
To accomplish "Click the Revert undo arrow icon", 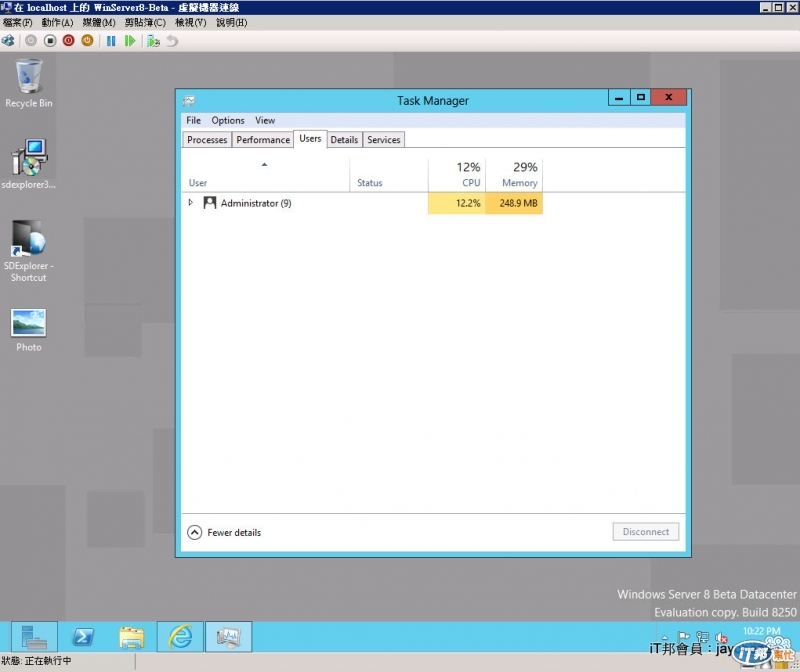I will [172, 41].
